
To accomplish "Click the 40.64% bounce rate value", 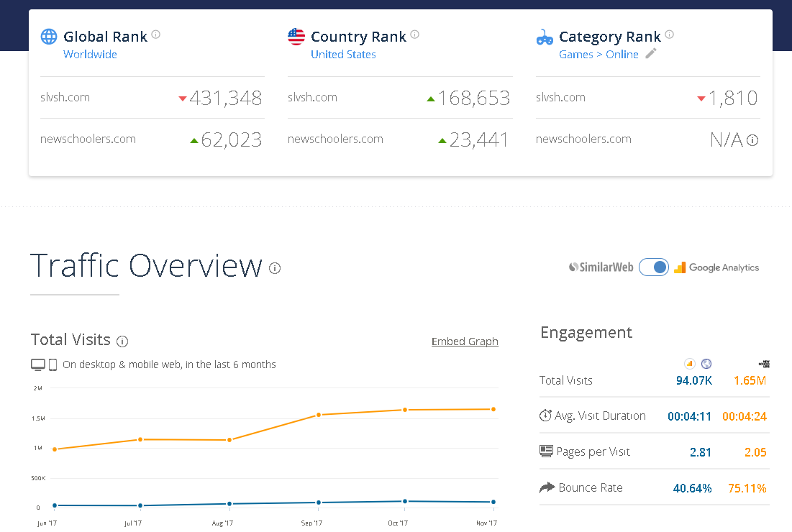I will [693, 488].
